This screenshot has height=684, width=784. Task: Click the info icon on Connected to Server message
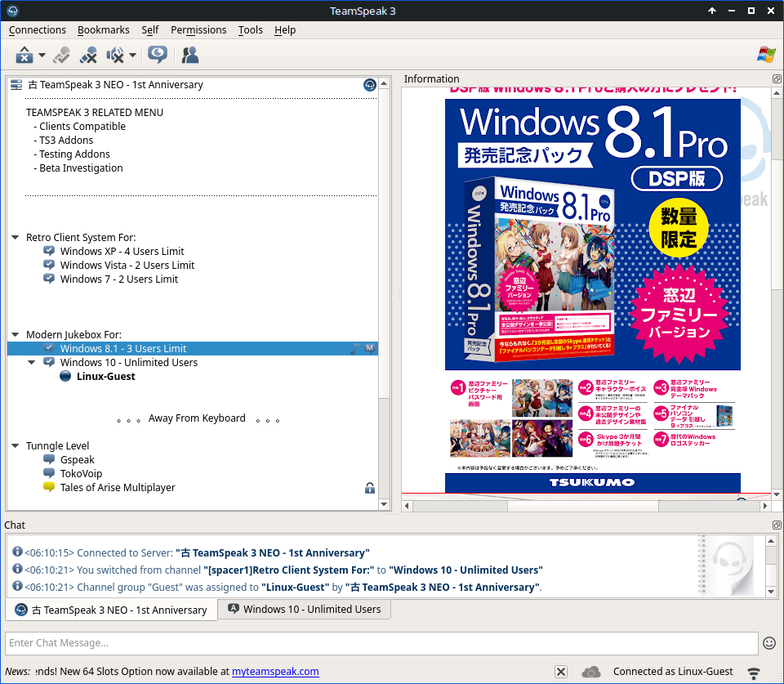click(x=17, y=552)
